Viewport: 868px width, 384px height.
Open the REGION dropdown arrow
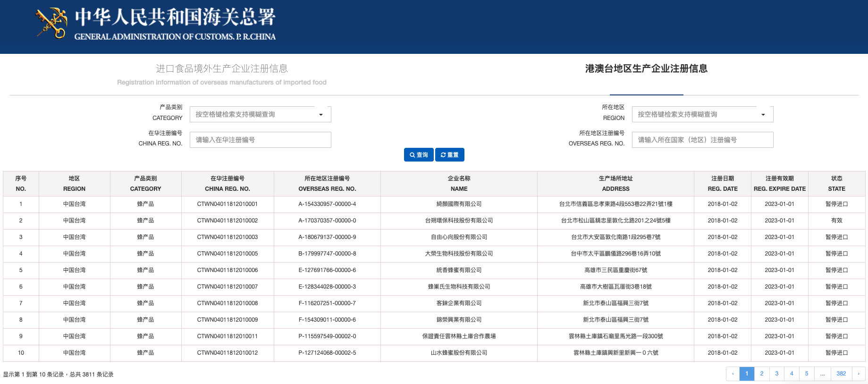[763, 115]
